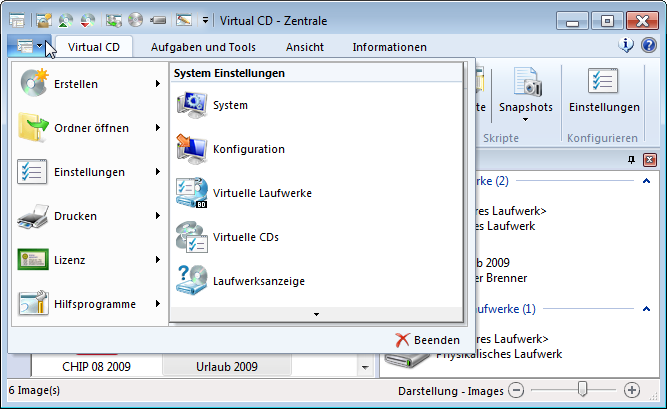Open Virtuelle Laufwerke settings
Screen dimensions: 667x409
tap(316, 193)
